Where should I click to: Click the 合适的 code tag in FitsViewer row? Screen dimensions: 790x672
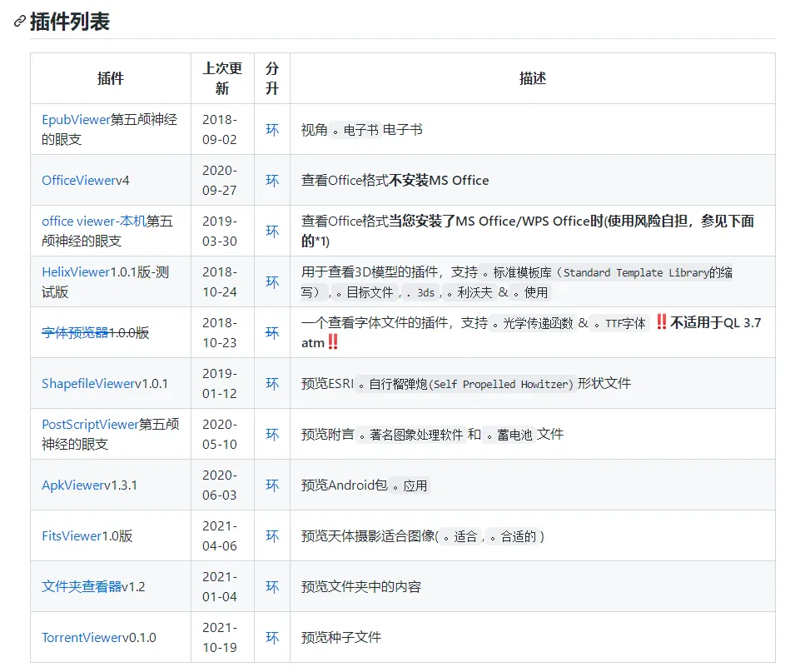click(513, 537)
